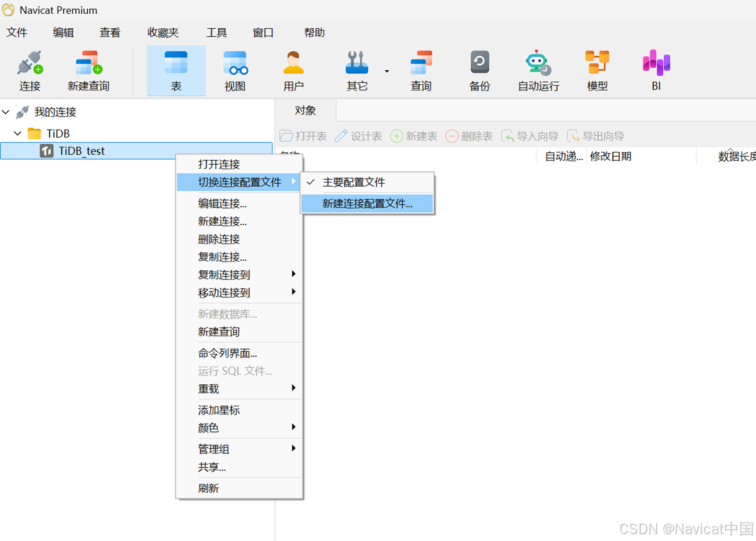Open the BI toolbar icon
This screenshot has height=541, width=756.
coord(656,63)
